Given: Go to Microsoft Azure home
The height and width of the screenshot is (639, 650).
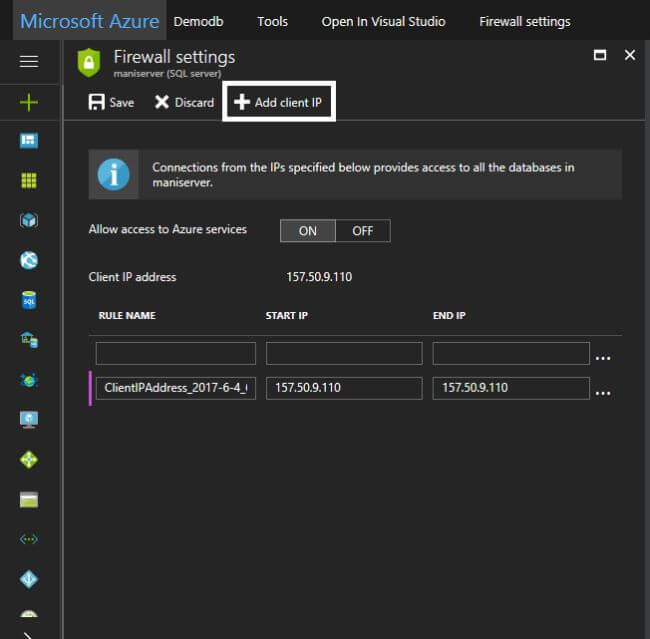Looking at the screenshot, I should click(90, 21).
